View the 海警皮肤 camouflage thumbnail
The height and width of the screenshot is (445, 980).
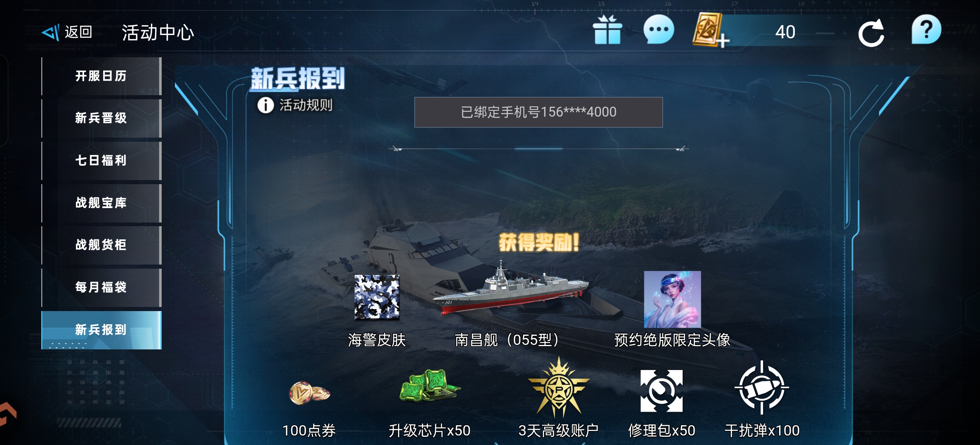click(377, 297)
